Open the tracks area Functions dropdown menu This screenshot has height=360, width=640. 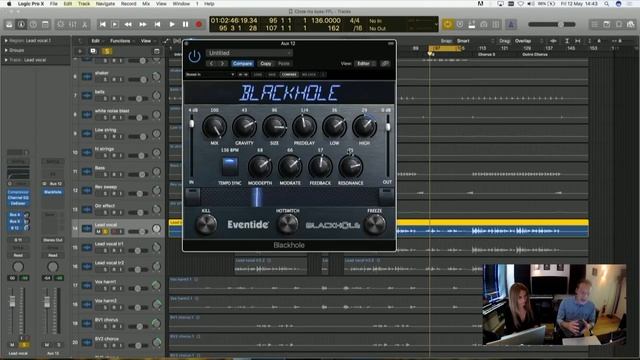click(122, 41)
